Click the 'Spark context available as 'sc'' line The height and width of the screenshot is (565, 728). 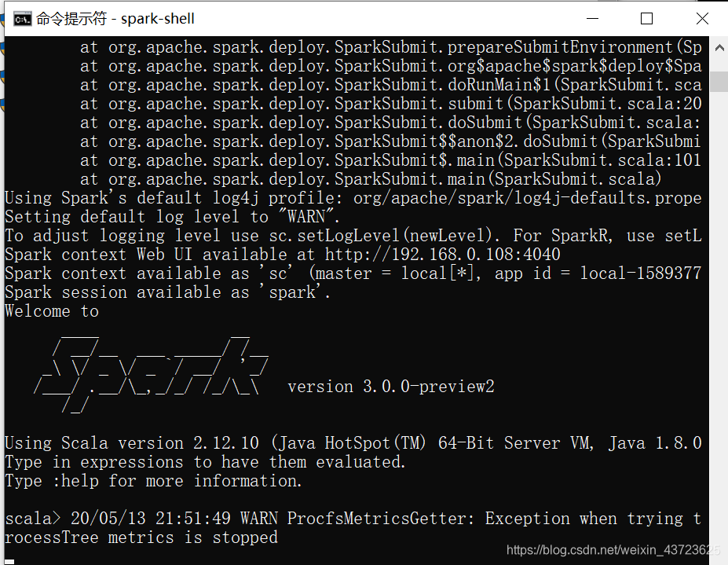[353, 273]
